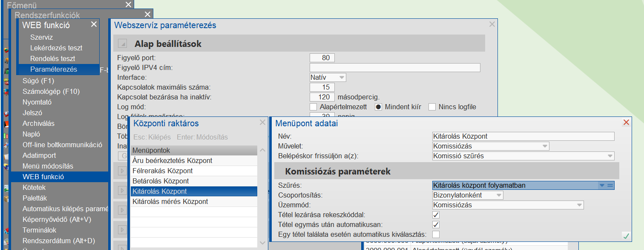This screenshot has width=644, height=250.
Task: Open Súgó (F1) menu item
Action: pyautogui.click(x=38, y=81)
